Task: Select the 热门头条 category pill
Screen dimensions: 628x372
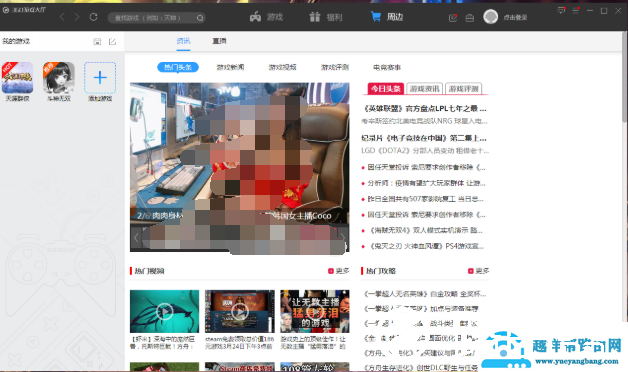Action: (x=178, y=67)
